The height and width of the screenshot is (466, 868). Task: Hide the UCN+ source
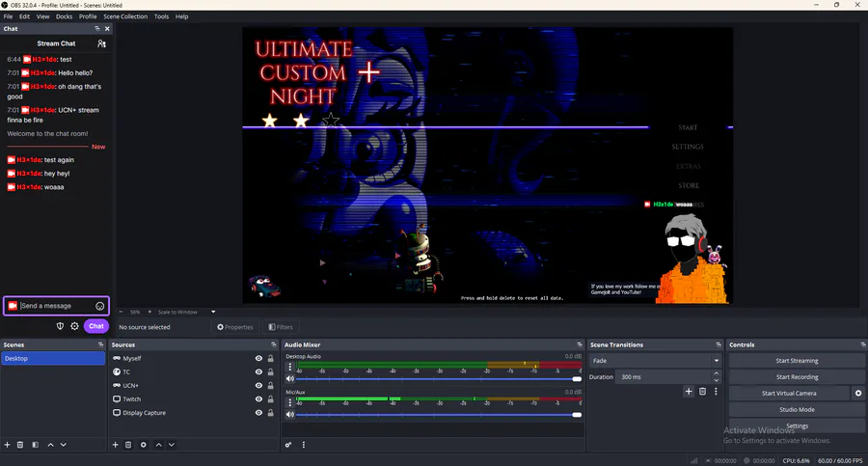(258, 386)
